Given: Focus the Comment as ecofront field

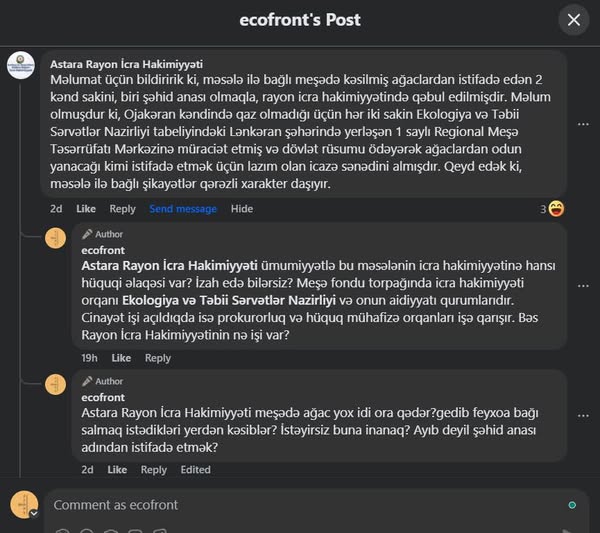Looking at the screenshot, I should click(x=300, y=505).
